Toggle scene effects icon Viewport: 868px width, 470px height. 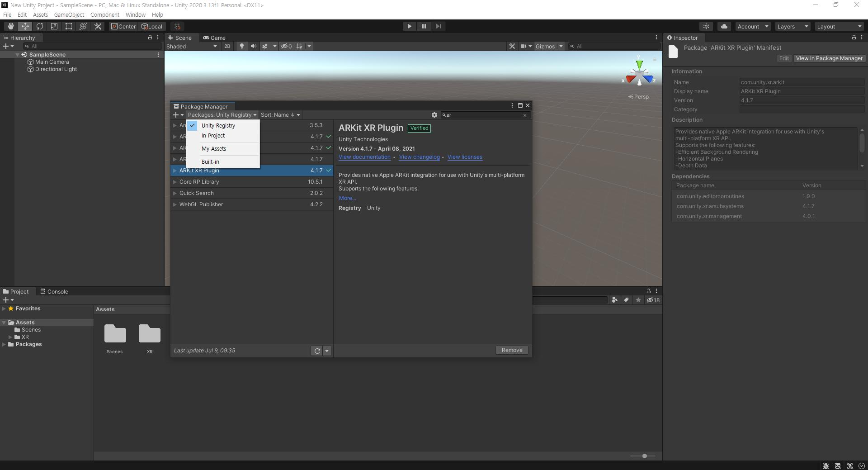click(x=265, y=46)
